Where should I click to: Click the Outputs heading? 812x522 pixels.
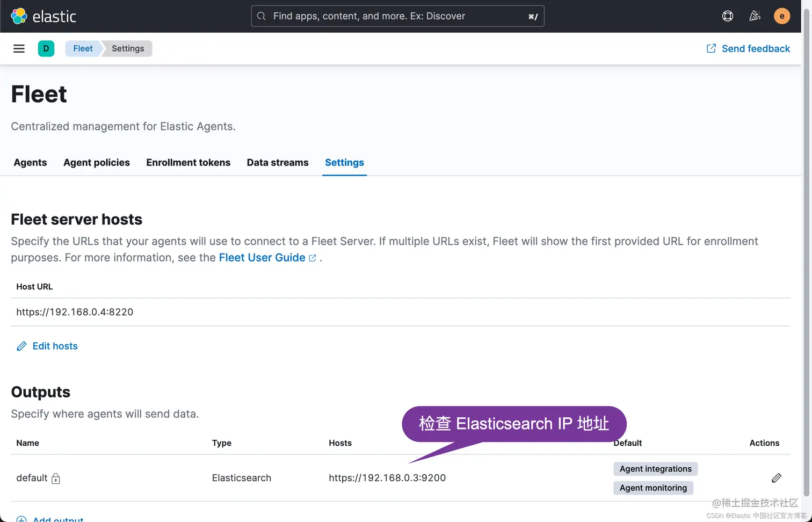41,392
